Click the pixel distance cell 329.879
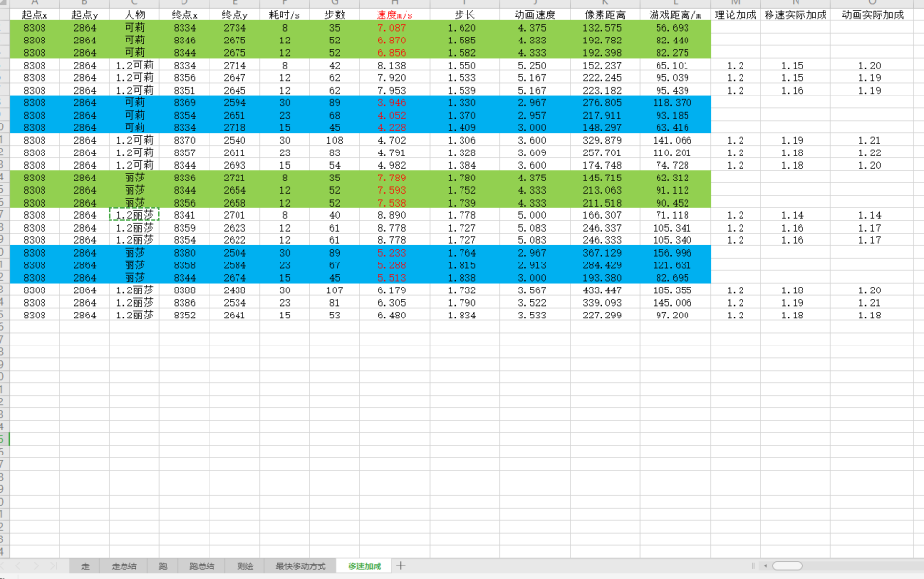924x579 pixels. click(605, 140)
